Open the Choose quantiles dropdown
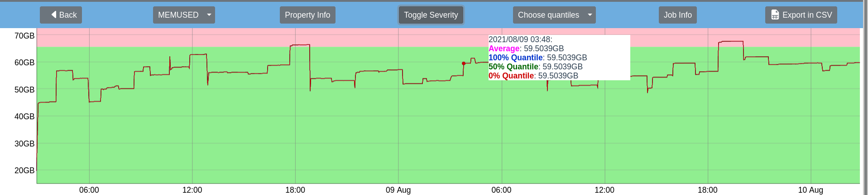Viewport: 868px width, 195px height. coord(548,15)
